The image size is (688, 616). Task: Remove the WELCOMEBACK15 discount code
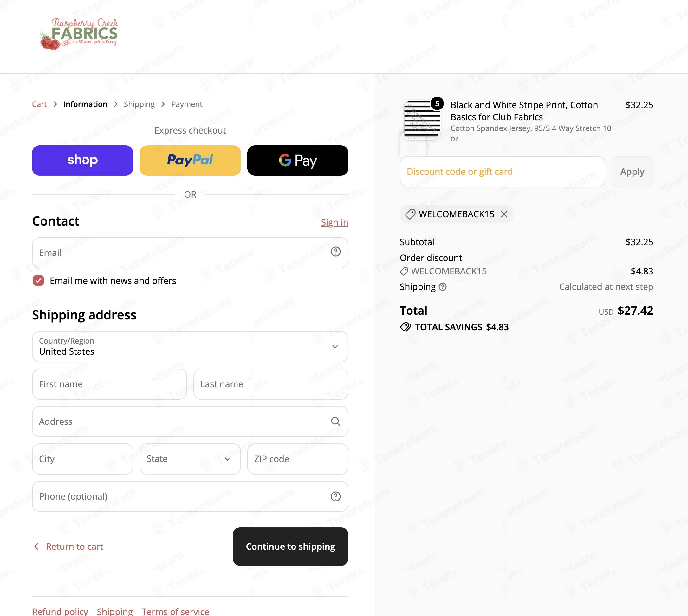(504, 214)
